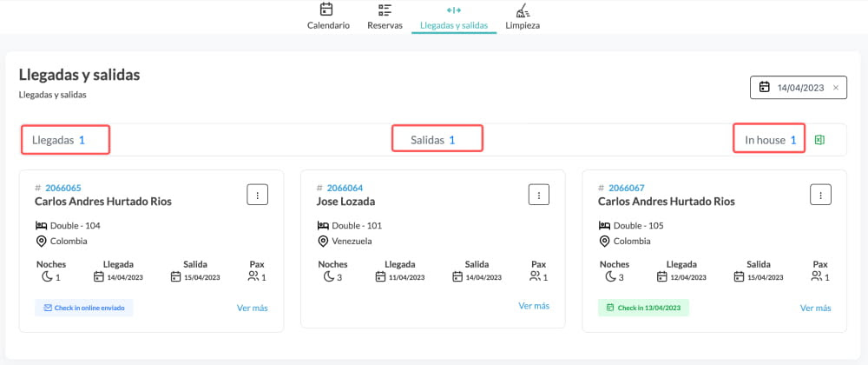Open the Reservas list icon
868x365 pixels.
pyautogui.click(x=385, y=10)
